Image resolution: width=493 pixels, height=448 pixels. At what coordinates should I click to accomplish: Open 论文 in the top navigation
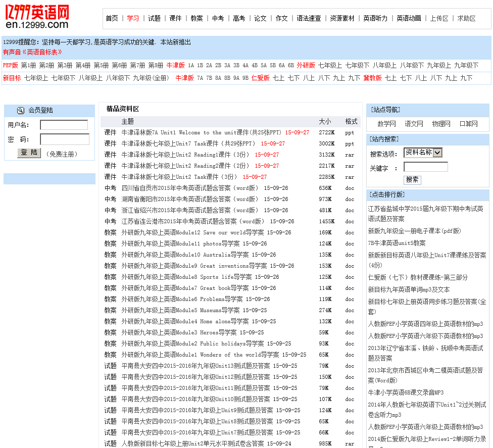(x=260, y=18)
